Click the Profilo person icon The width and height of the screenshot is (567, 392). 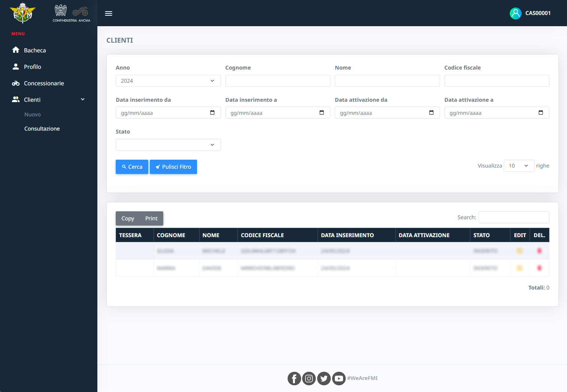16,67
